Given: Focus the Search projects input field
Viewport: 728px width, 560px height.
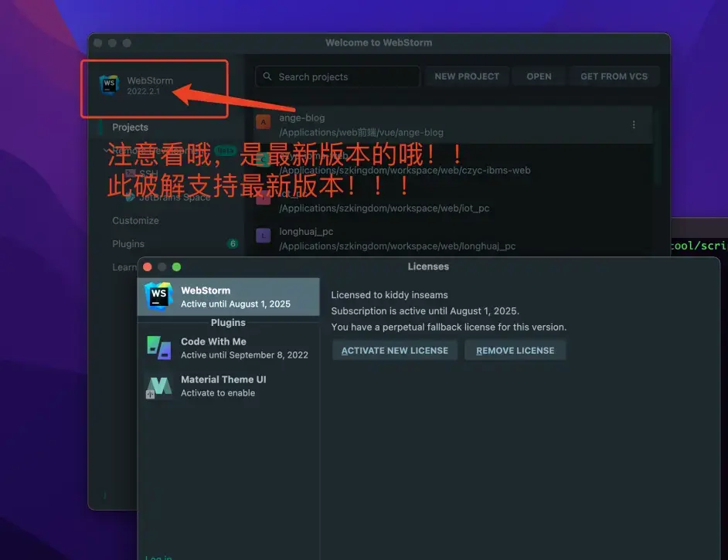Looking at the screenshot, I should pos(338,76).
